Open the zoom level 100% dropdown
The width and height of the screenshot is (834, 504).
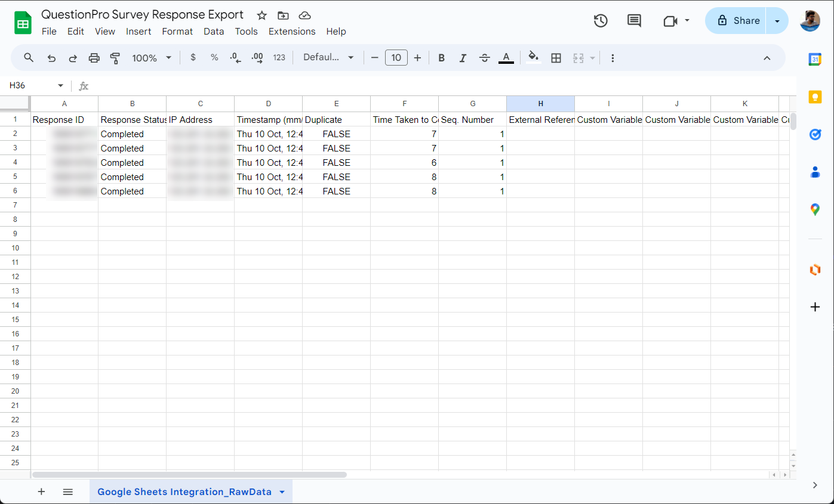(x=152, y=58)
